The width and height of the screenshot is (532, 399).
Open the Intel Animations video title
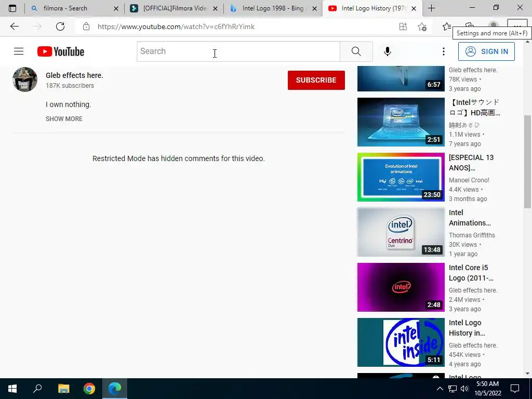470,218
